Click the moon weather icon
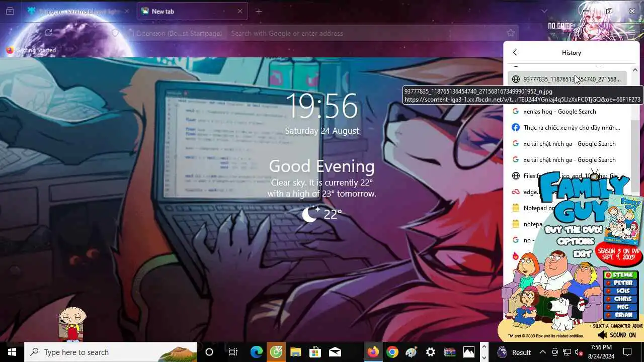This screenshot has height=362, width=644. 310,214
